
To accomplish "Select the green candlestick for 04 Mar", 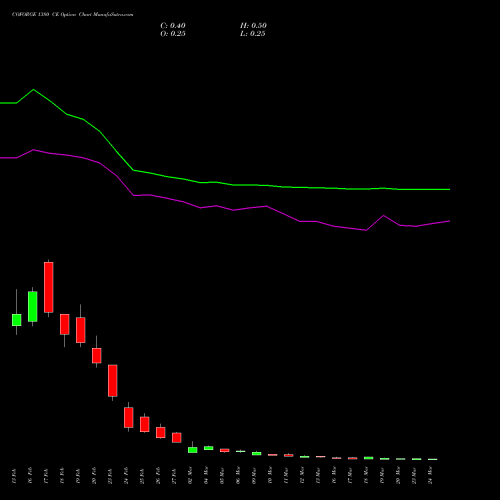I will pyautogui.click(x=209, y=448).
